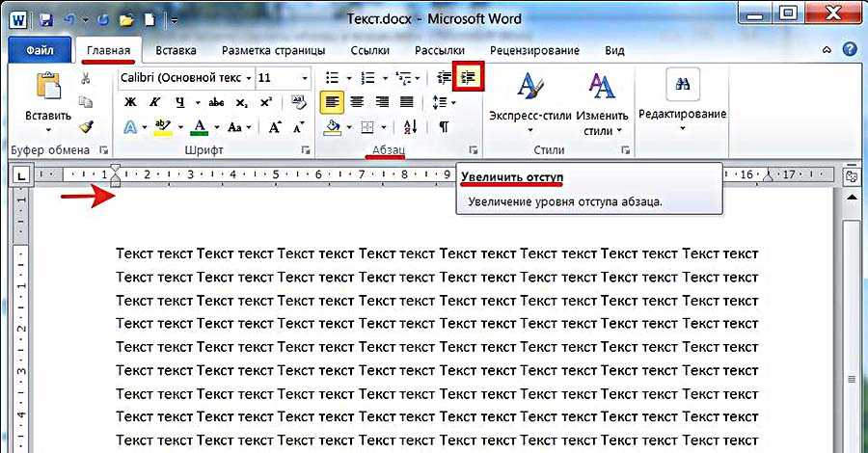The width and height of the screenshot is (868, 453).
Task: Click the Sort (А-Я) icon
Action: point(410,127)
